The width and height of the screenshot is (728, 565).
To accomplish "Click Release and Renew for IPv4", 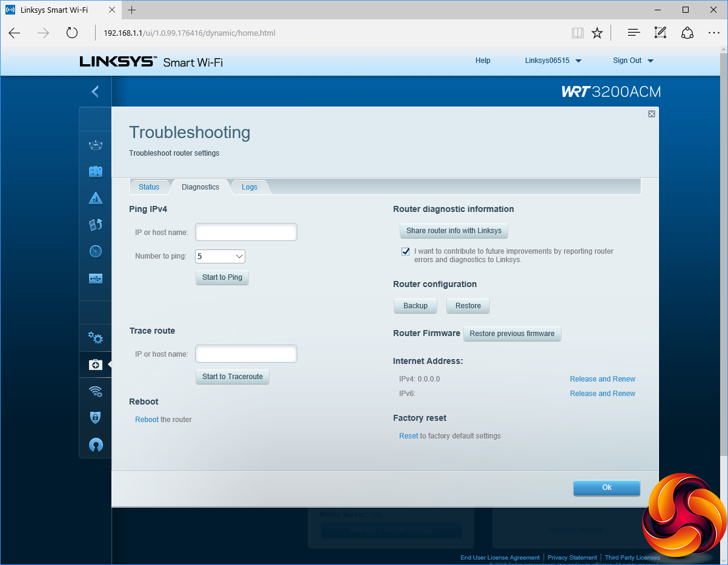I will [603, 379].
